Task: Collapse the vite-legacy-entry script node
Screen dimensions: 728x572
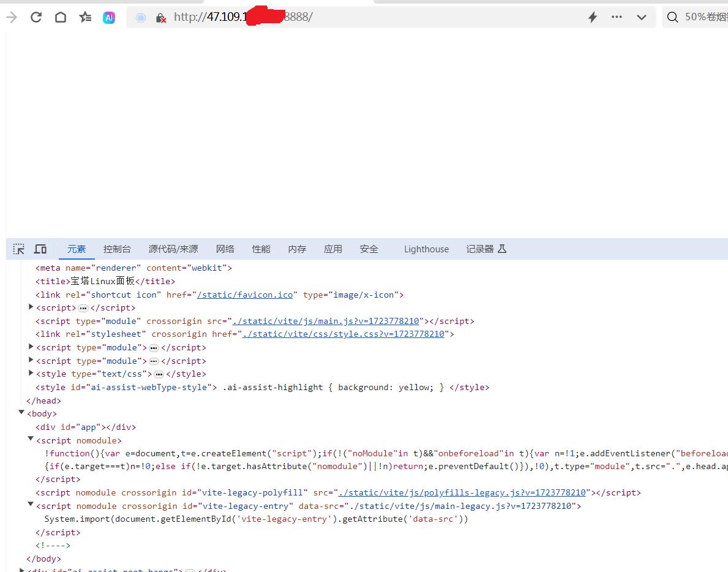Action: pos(31,504)
